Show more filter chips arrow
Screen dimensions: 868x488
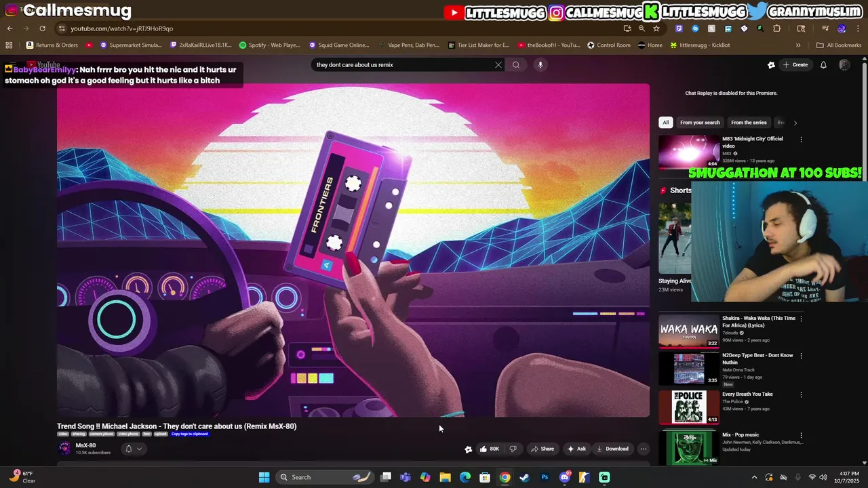(x=795, y=123)
